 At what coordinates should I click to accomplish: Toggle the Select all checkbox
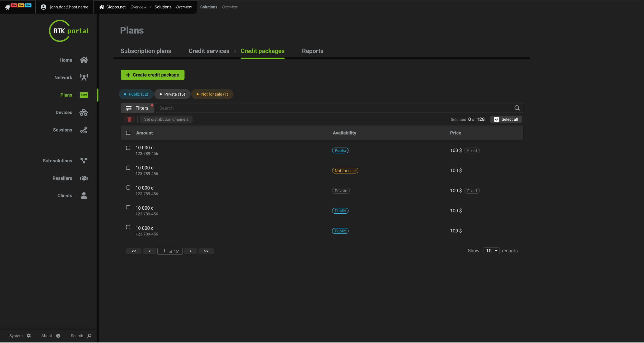coord(496,119)
